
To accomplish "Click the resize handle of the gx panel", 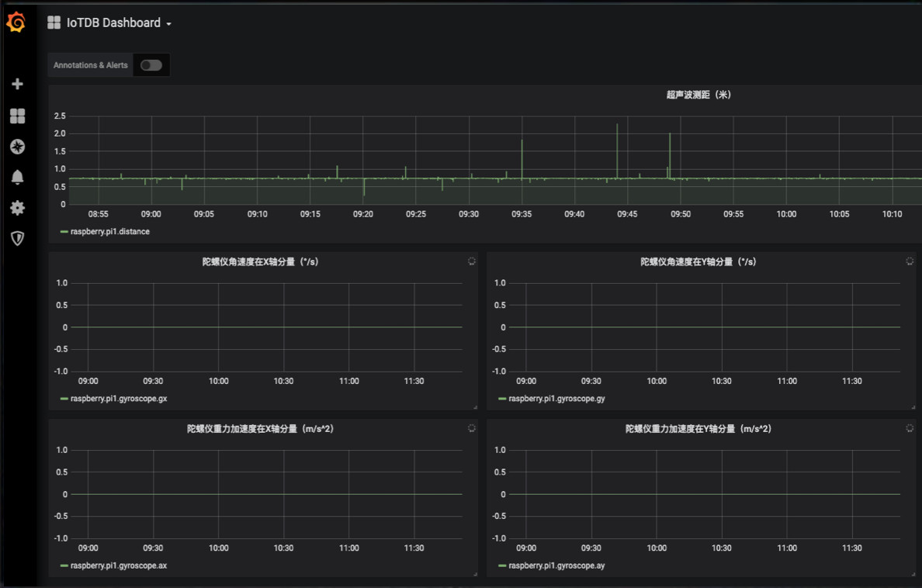I will click(x=476, y=406).
